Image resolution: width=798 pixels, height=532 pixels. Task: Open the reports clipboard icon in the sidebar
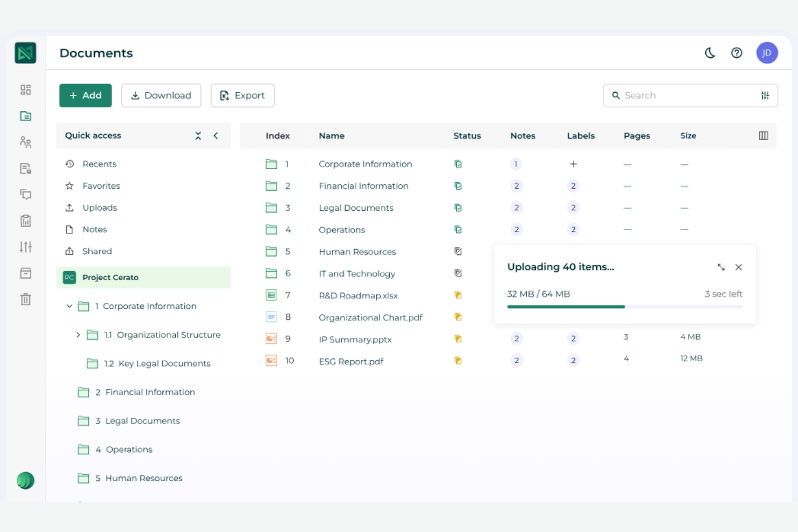25,220
